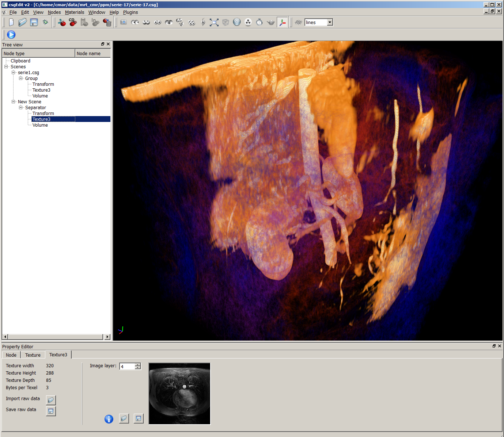Toggle the coordinate axes display button

[x=282, y=22]
